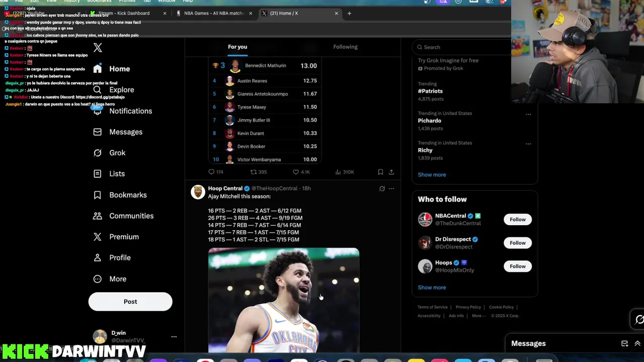Open Grok from the sidebar

(110, 153)
